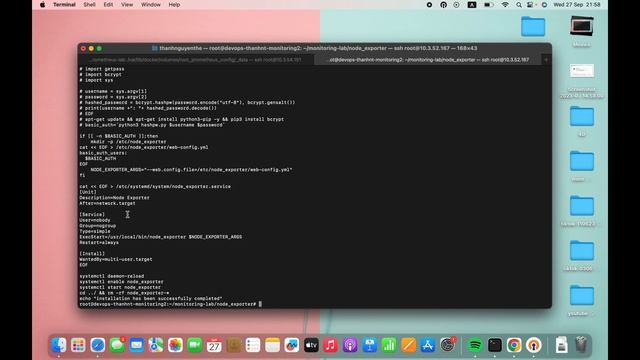Open Spotlight search in menu bar
Screen dimensions: 640x360
pos(518,4)
